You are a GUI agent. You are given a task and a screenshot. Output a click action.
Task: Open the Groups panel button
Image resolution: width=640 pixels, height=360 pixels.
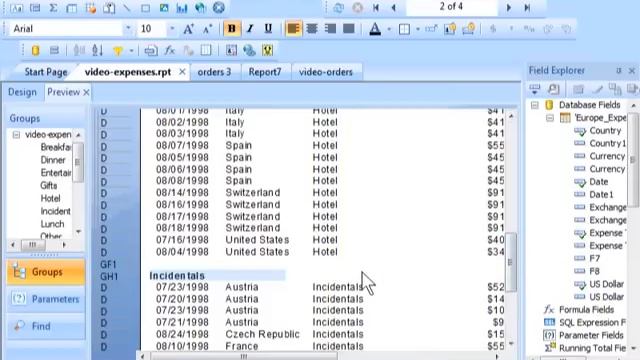tap(46, 272)
